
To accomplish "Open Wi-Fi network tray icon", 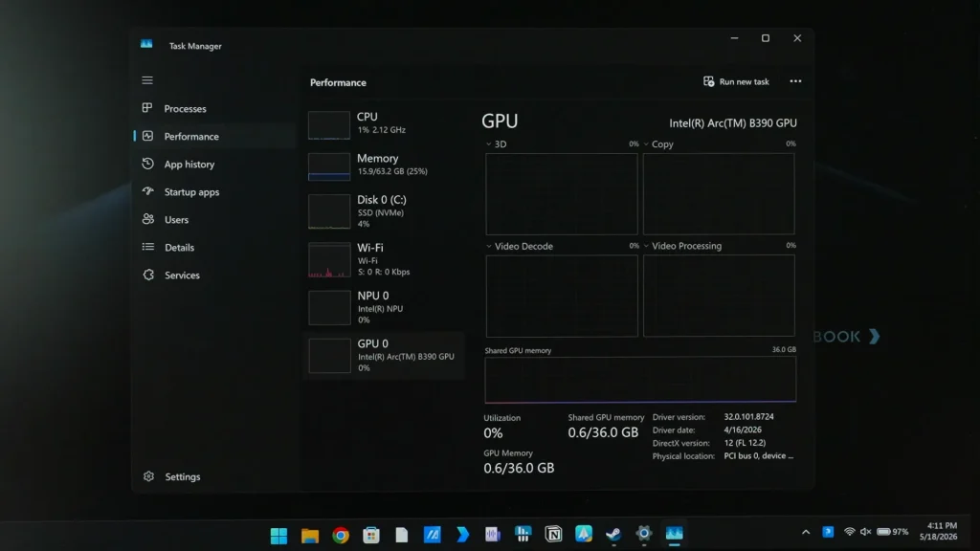I will [850, 532].
